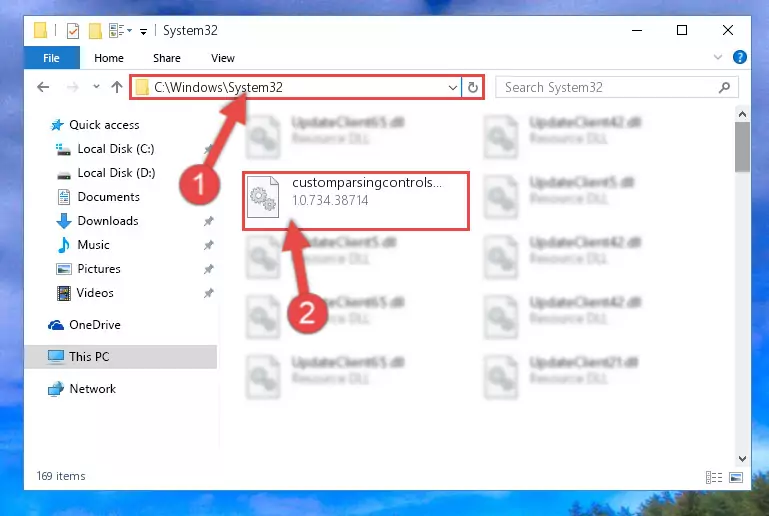Click version text 1.0.734.38714
This screenshot has height=516, width=769.
330,200
